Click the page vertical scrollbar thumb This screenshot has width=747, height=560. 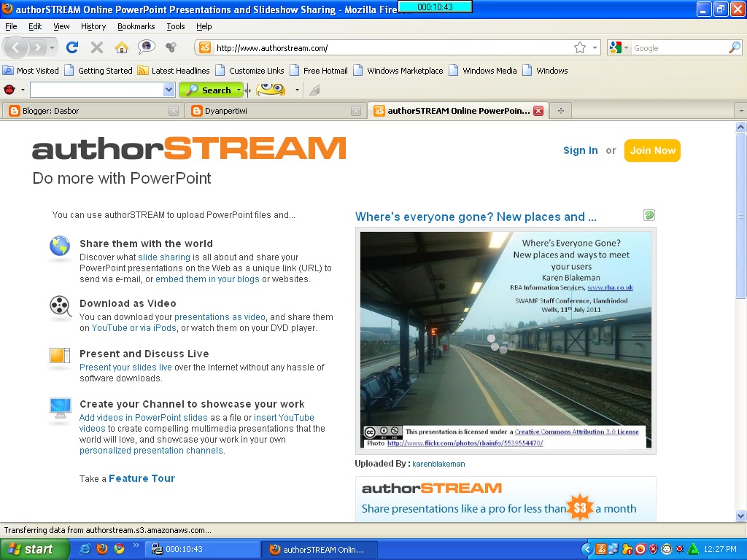(740, 217)
